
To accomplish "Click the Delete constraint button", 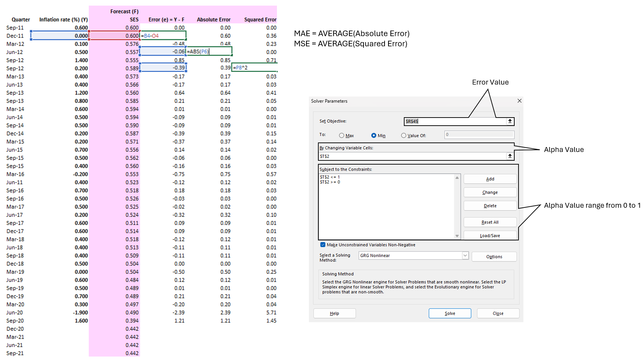I will [x=490, y=206].
